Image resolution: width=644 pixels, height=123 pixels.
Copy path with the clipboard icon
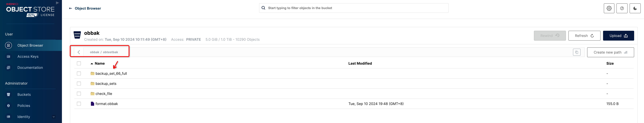577,52
